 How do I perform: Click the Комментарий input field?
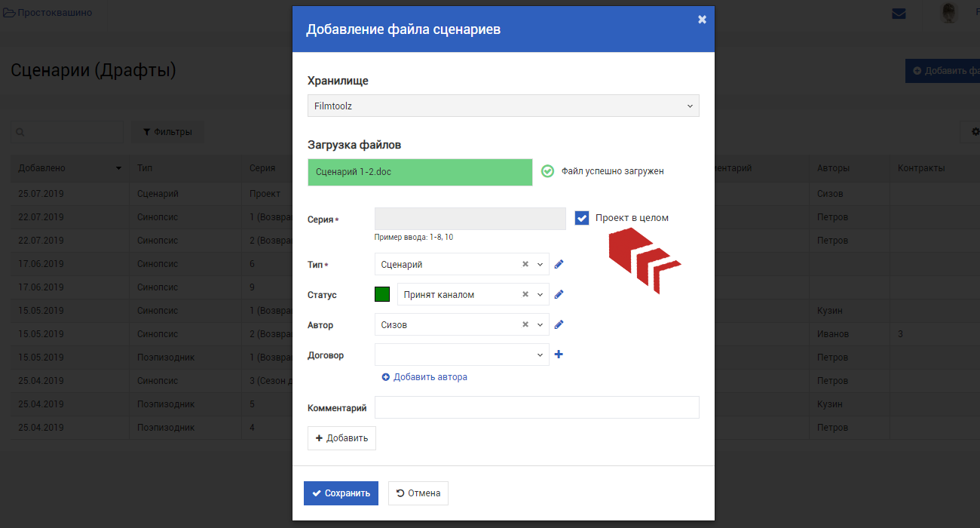tap(537, 407)
